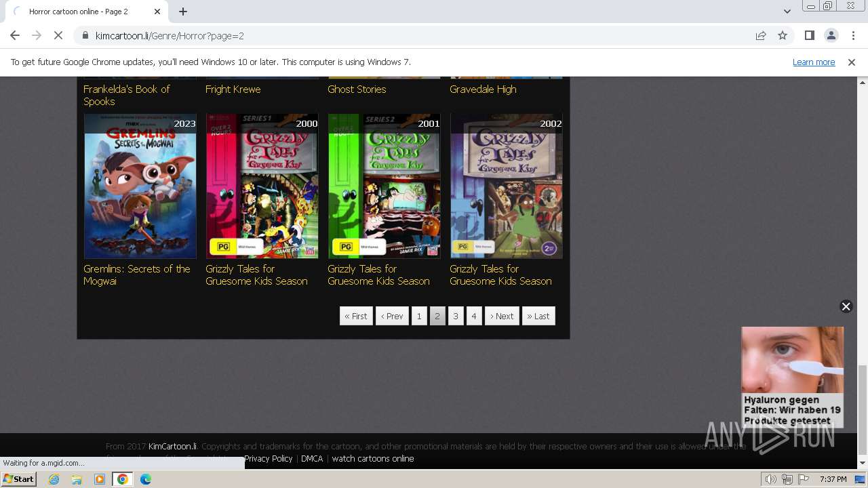Image resolution: width=868 pixels, height=488 pixels.
Task: Open Grizzly Tales title under 2002 poster
Action: click(500, 274)
